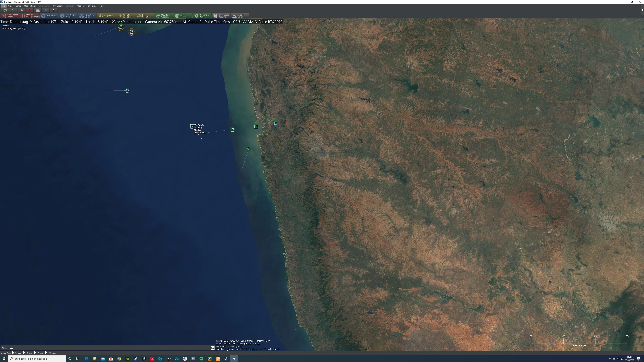Open the Magazines panel
This screenshot has height=362, width=644.
(x=106, y=16)
